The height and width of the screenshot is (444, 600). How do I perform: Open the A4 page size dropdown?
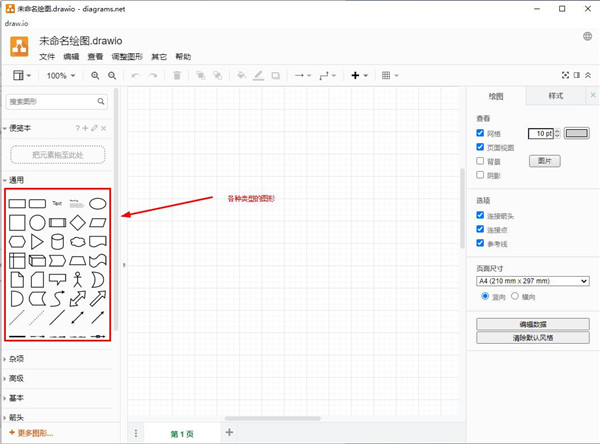click(532, 281)
